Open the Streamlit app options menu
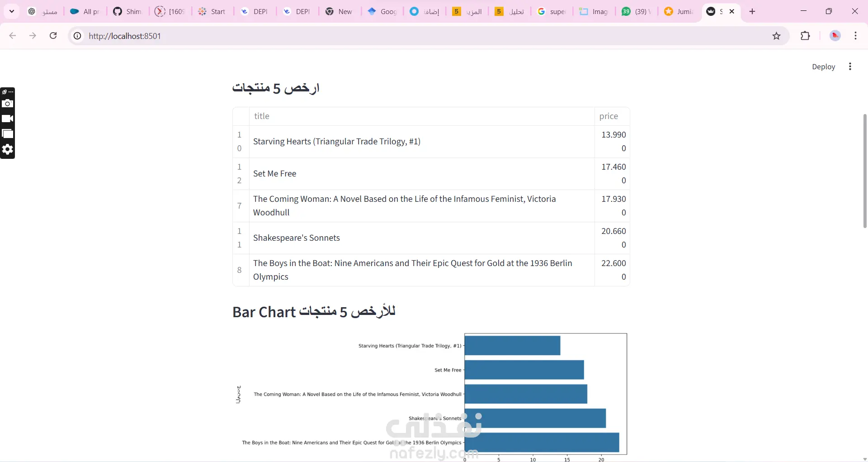The image size is (868, 462). (850, 67)
